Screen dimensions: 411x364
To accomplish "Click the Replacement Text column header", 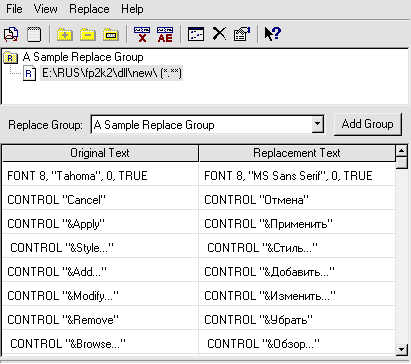I will point(297,153).
